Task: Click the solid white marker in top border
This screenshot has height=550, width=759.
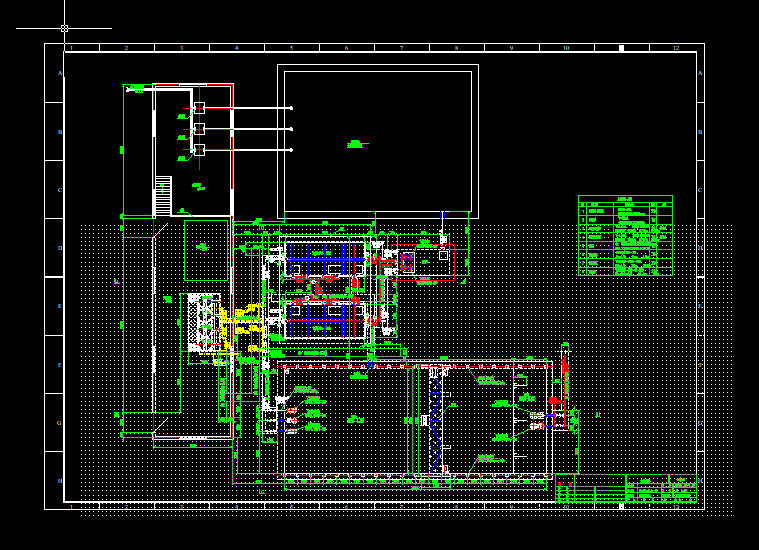Action: point(622,48)
